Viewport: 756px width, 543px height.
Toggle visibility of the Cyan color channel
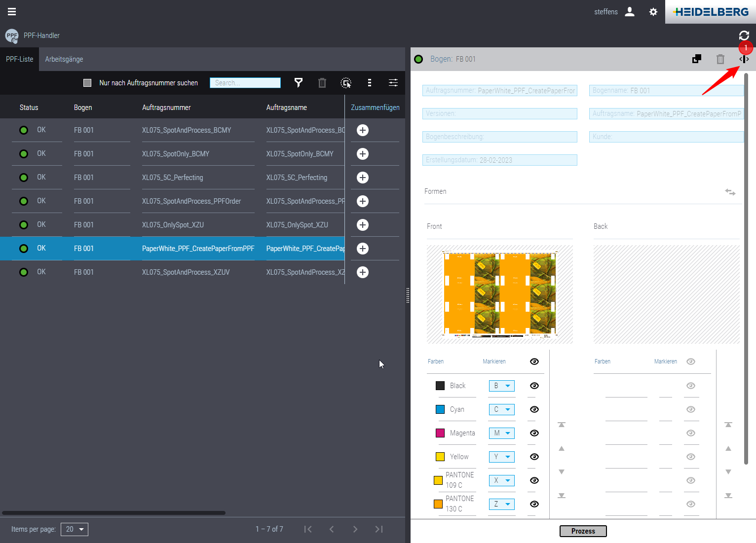(x=534, y=409)
